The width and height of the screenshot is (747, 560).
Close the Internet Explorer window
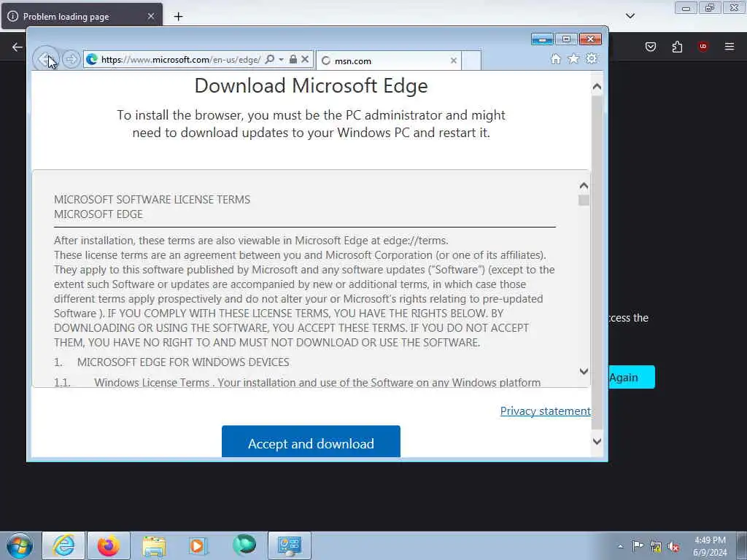click(x=590, y=39)
